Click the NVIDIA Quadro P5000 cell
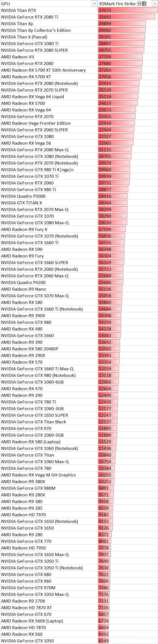Viewport: 158px width, 644px height. [49, 196]
